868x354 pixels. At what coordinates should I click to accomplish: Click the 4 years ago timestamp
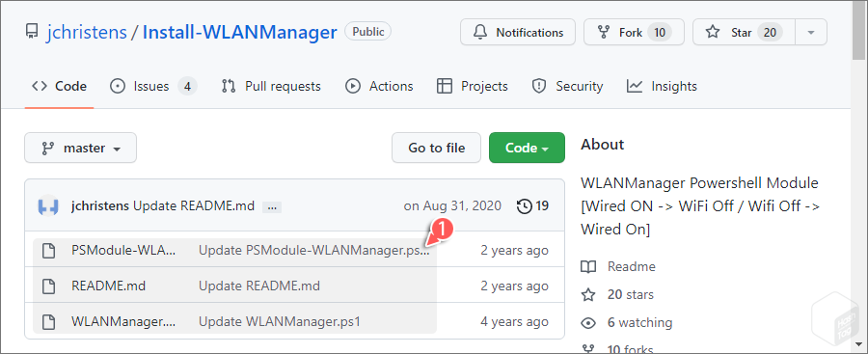pos(514,321)
